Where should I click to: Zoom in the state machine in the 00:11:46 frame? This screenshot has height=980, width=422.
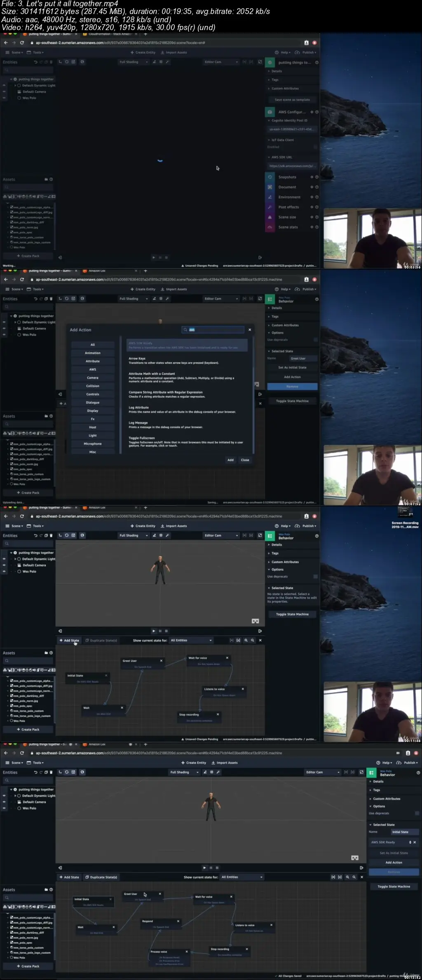246,640
